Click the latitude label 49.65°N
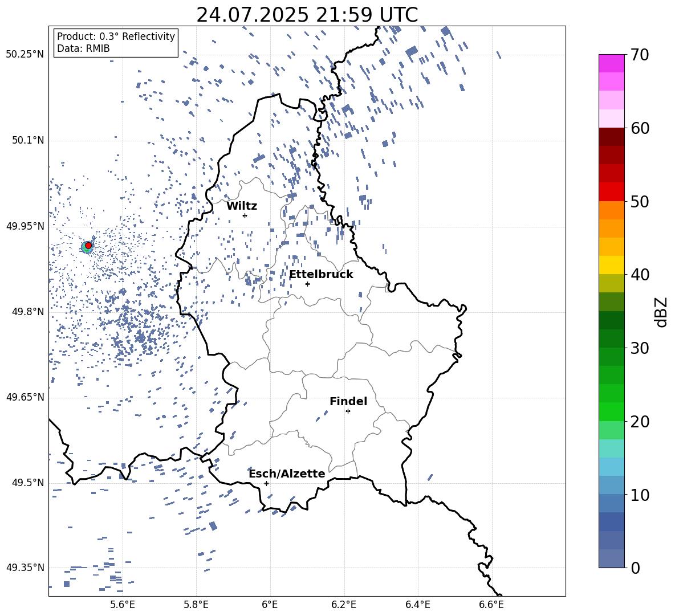This screenshot has height=616, width=675. 25,397
